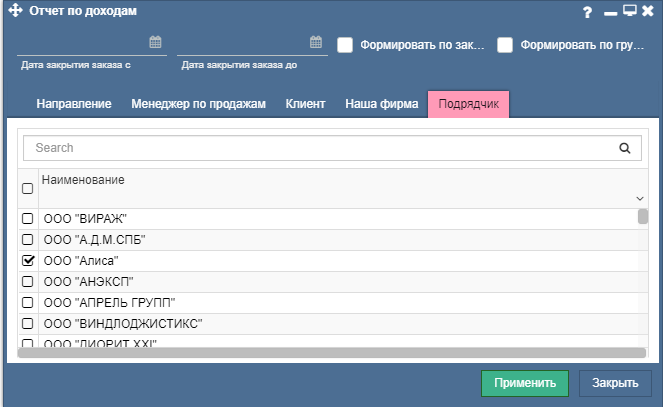Toggle the select-all checkbox in header
Viewport: 663px width, 407px height.
point(28,188)
